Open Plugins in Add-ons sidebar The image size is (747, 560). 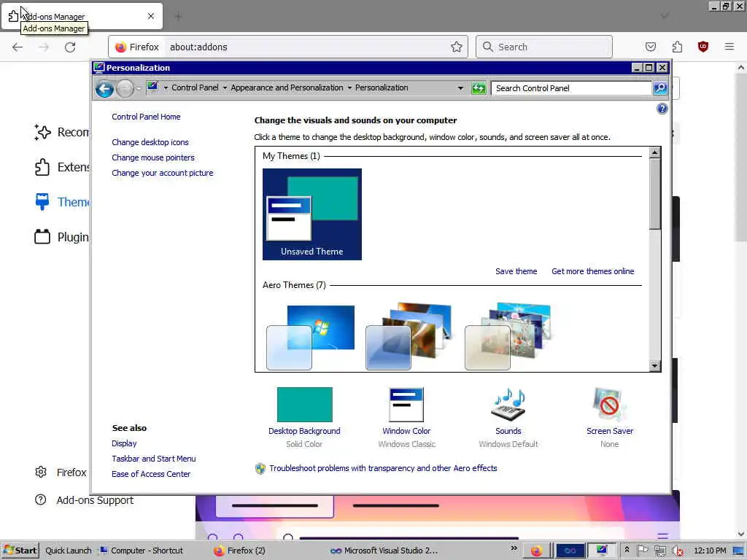[x=62, y=237]
